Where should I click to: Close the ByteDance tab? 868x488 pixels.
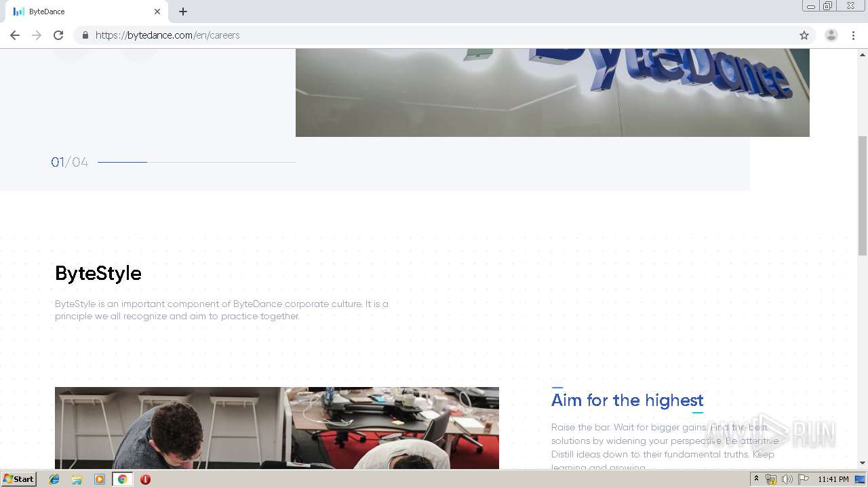[157, 12]
